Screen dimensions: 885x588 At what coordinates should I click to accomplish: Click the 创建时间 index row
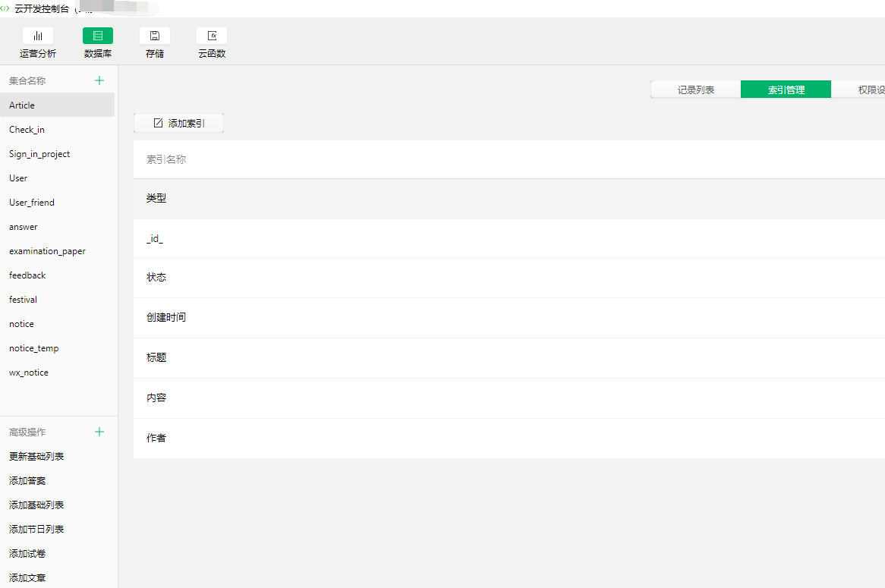tap(509, 318)
